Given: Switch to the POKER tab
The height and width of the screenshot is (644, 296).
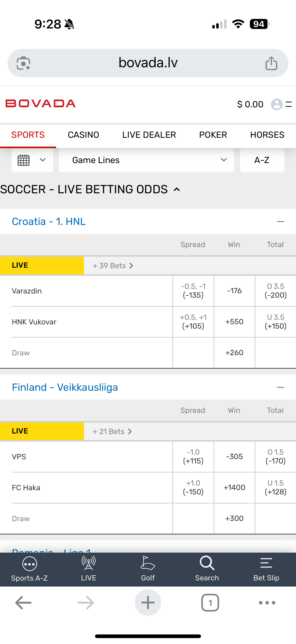Looking at the screenshot, I should [x=213, y=135].
